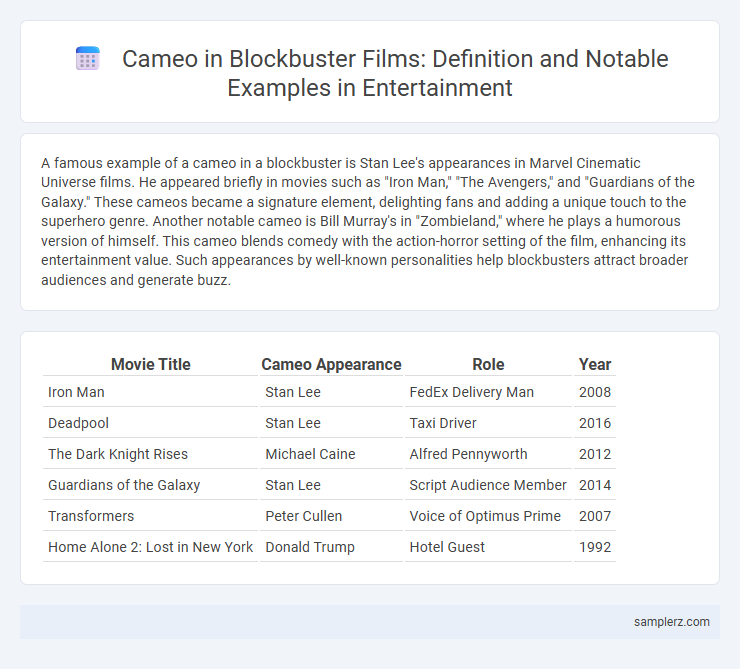Image resolution: width=740 pixels, height=669 pixels.
Task: Select Stan Lee in the Deadpool row
Action: (x=331, y=423)
